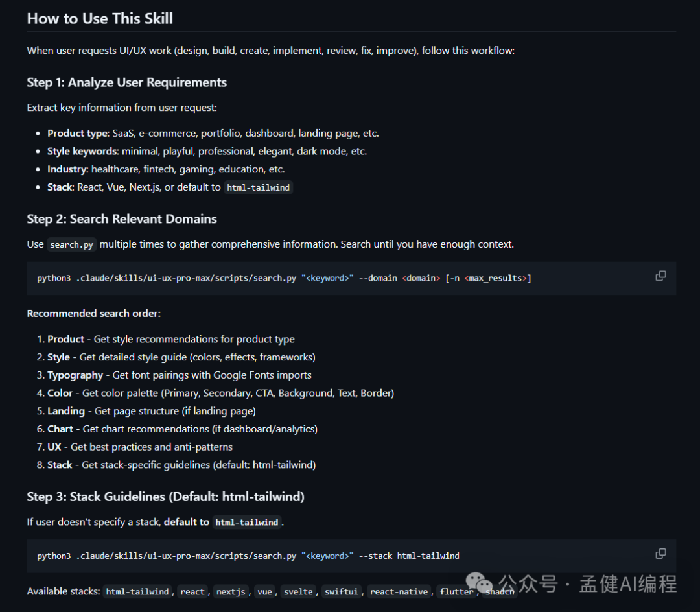The height and width of the screenshot is (612, 700).
Task: Select the nextjs tag in Available stacks
Action: point(231,592)
